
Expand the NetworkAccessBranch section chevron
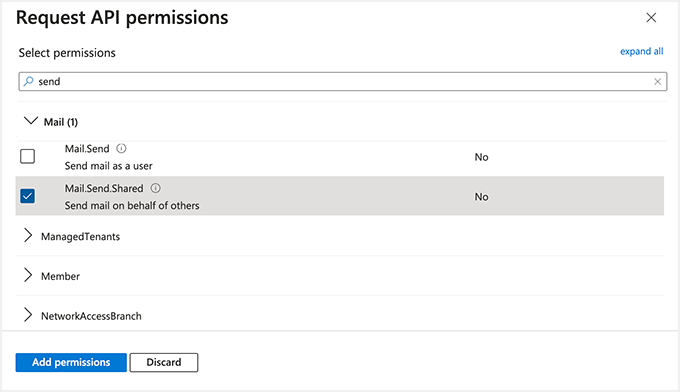point(28,315)
